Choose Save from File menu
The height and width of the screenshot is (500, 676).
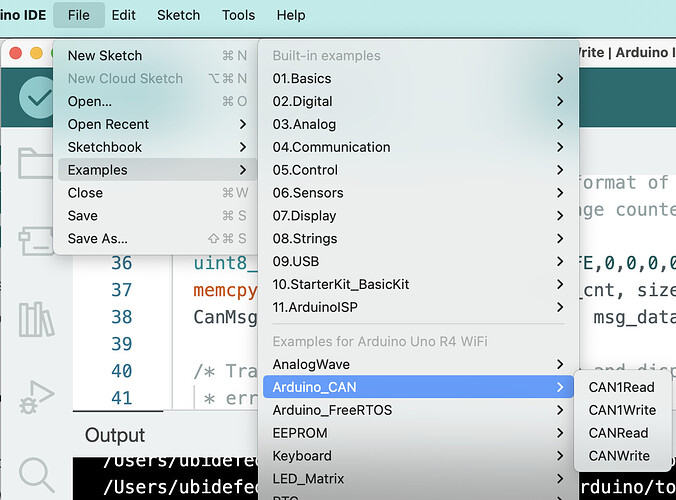pyautogui.click(x=157, y=216)
